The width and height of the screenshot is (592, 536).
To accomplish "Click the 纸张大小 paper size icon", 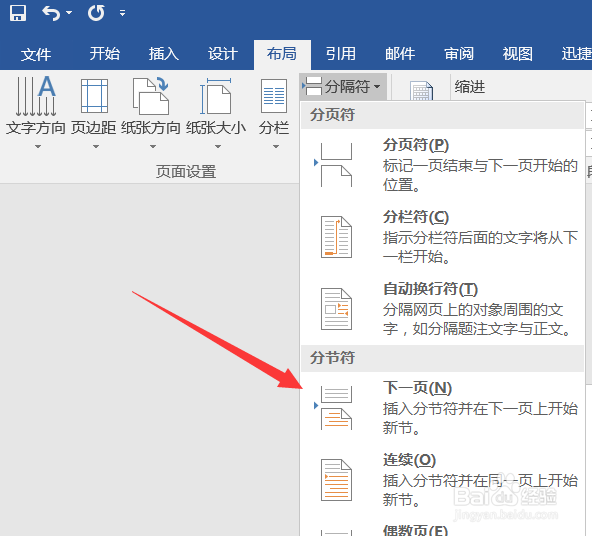I will pos(216,96).
